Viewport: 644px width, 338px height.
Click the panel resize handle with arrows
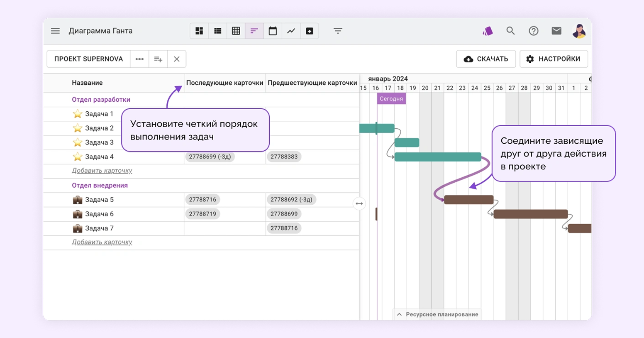tap(359, 203)
